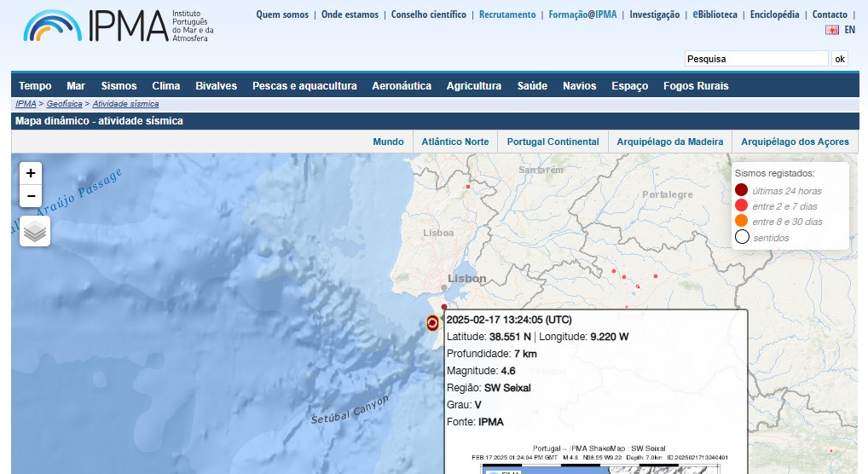868x474 pixels.
Task: Zoom out of the seismic map
Action: pos(31,196)
